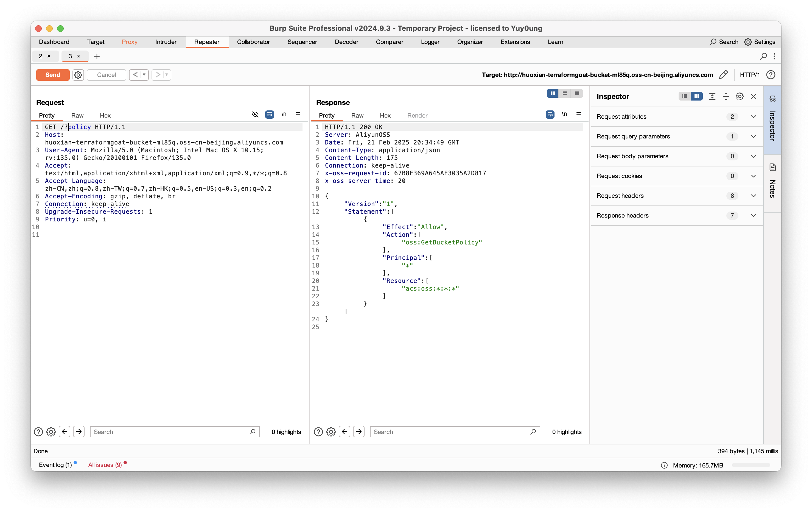Switch request view to Raw tab
This screenshot has height=512, width=812.
tap(77, 115)
